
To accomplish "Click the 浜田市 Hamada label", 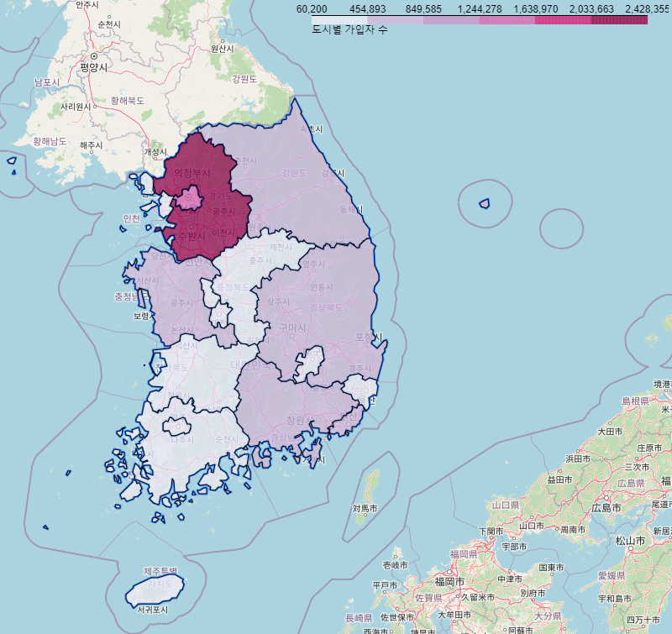I will point(578,458).
